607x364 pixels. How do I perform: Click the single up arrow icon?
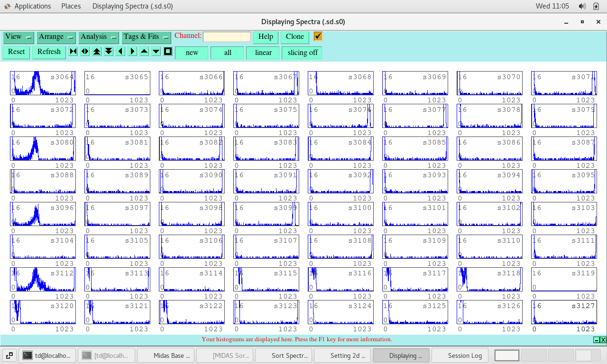click(144, 52)
